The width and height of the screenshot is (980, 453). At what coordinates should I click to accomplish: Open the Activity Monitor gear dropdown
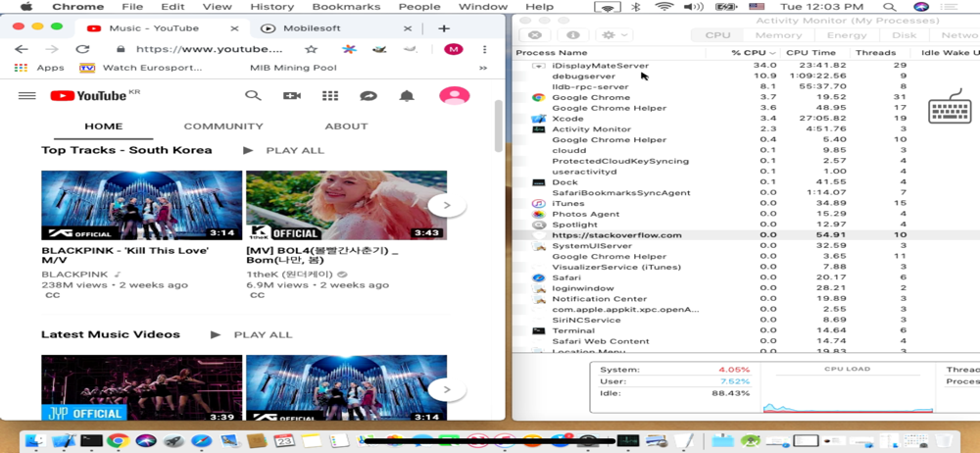(x=615, y=35)
